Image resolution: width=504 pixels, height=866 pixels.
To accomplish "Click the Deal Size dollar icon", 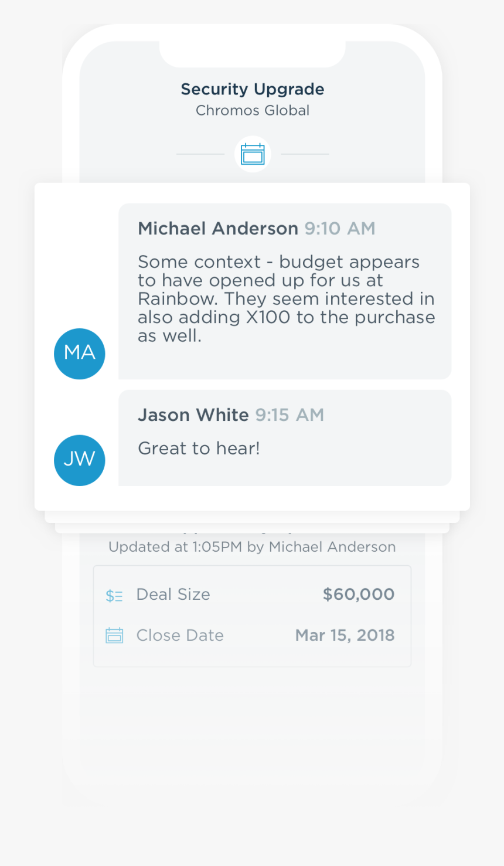I will [114, 596].
